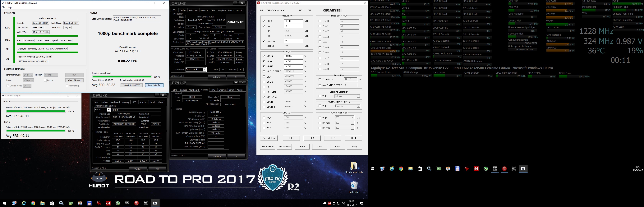Switch to Mainboard tab in the CPU-Z CPU window
The image size is (644, 207).
click(x=193, y=10)
